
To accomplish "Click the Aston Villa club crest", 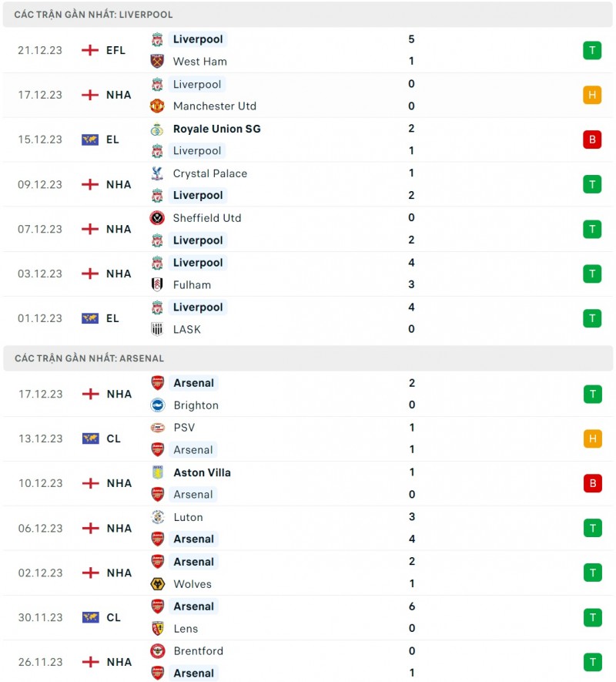I will [x=157, y=472].
